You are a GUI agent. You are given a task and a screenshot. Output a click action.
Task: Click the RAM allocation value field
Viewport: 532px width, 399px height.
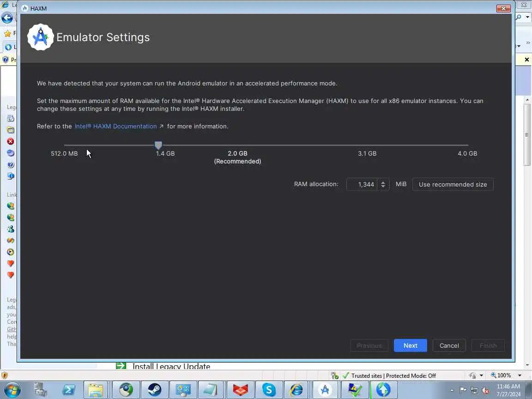click(362, 184)
